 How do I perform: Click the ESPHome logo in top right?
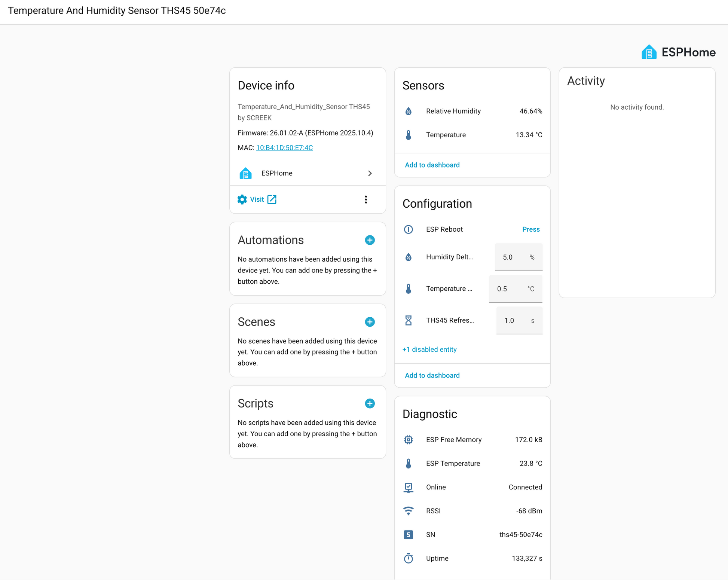click(678, 52)
